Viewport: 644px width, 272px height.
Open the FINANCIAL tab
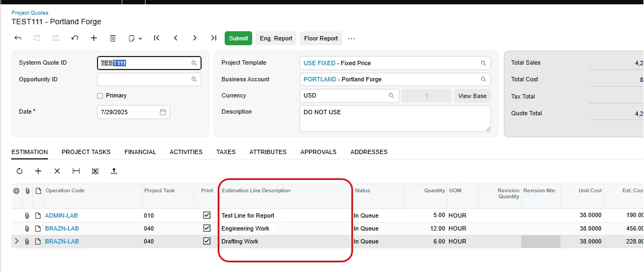click(140, 152)
